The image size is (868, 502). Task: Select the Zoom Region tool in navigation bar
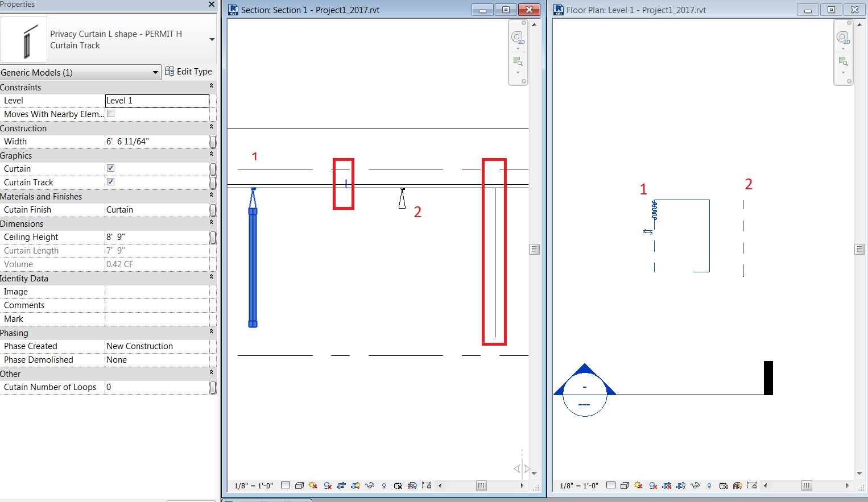pyautogui.click(x=518, y=60)
